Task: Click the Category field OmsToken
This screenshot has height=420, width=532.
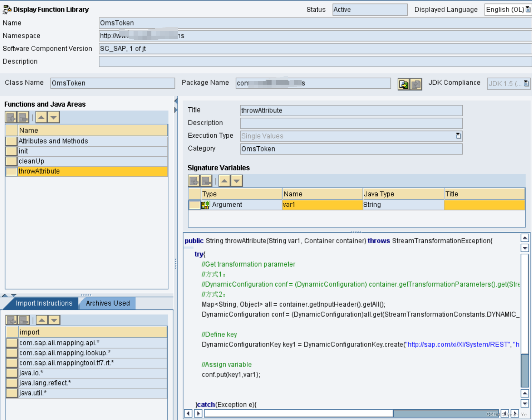Action: (x=351, y=149)
